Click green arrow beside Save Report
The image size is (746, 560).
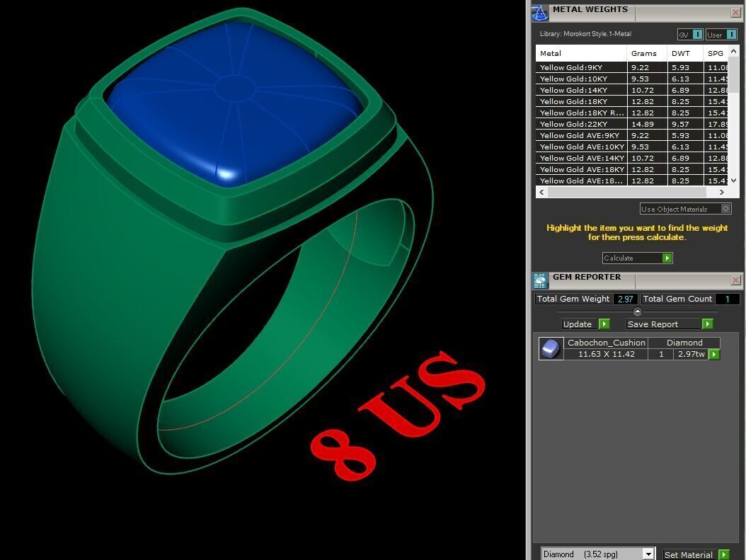[708, 324]
